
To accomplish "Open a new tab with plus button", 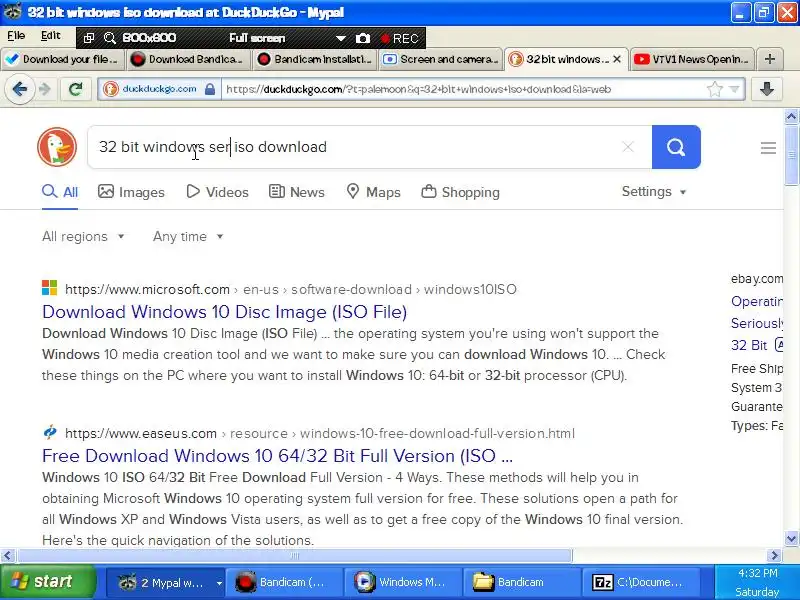I will click(770, 59).
